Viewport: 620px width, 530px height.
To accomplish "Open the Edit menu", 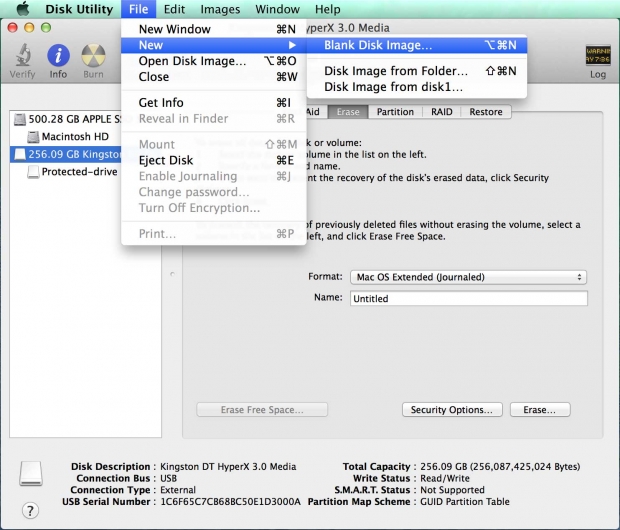I will [174, 9].
